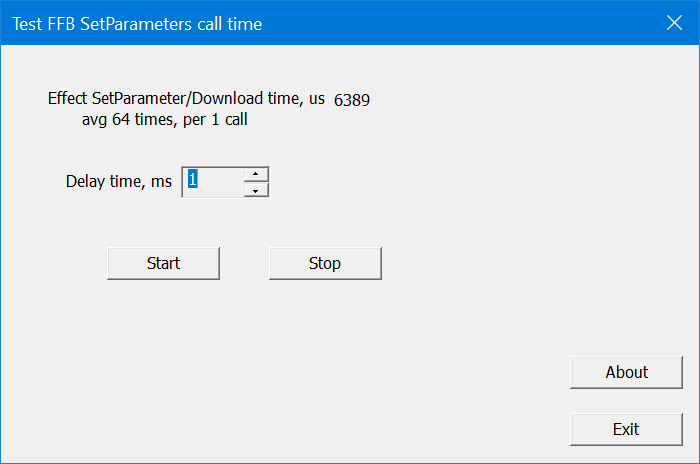Image resolution: width=700 pixels, height=464 pixels.
Task: Click the "Test FFB" words in title
Action: (44, 23)
